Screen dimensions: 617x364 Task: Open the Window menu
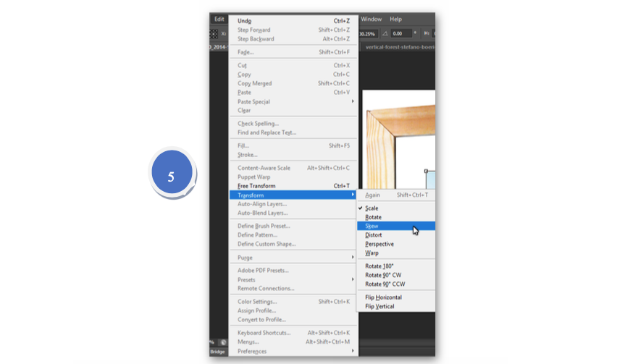[372, 19]
